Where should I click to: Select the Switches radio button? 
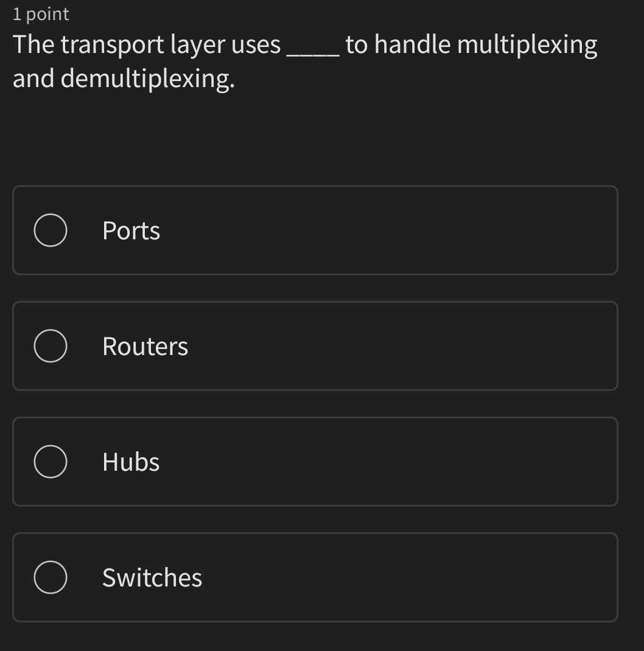[x=51, y=577]
